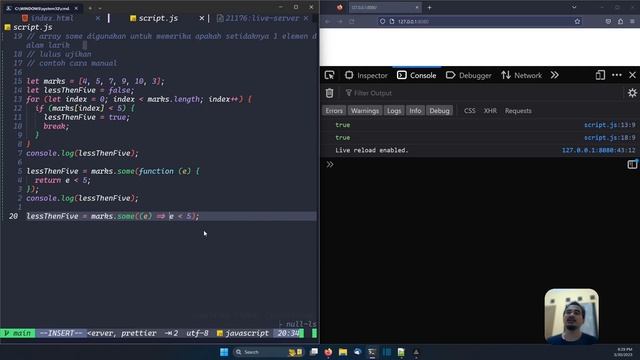Viewport: 640px width, 360px height.
Task: Toggle the Info filter
Action: point(415,111)
